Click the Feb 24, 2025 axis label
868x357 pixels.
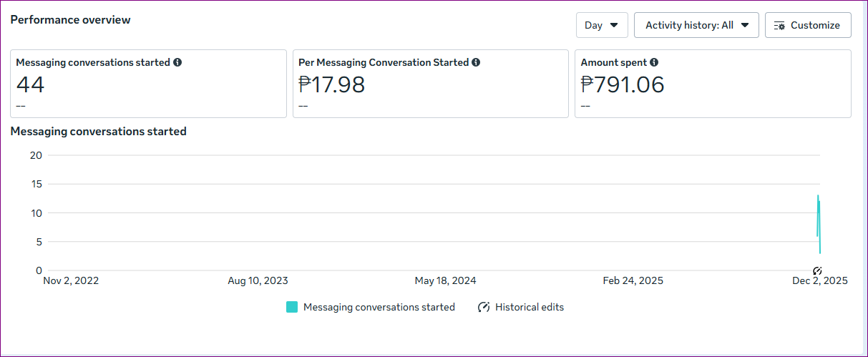(x=633, y=280)
